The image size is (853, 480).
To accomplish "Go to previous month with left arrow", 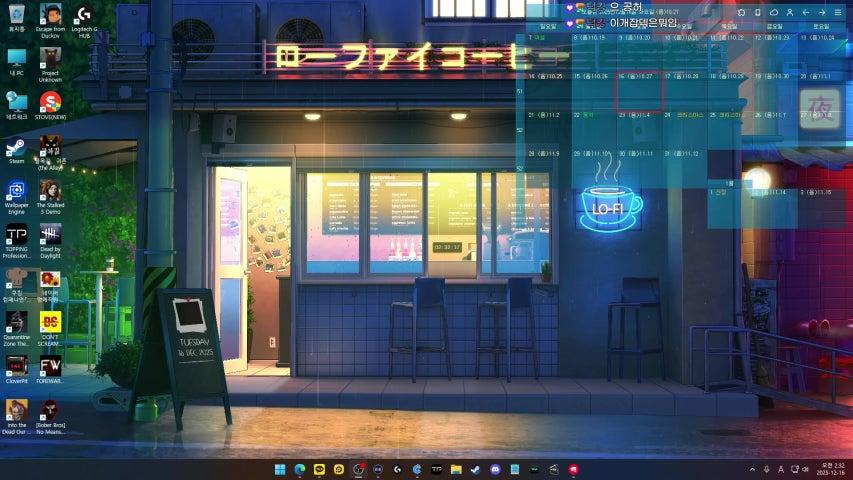I will 805,11.
